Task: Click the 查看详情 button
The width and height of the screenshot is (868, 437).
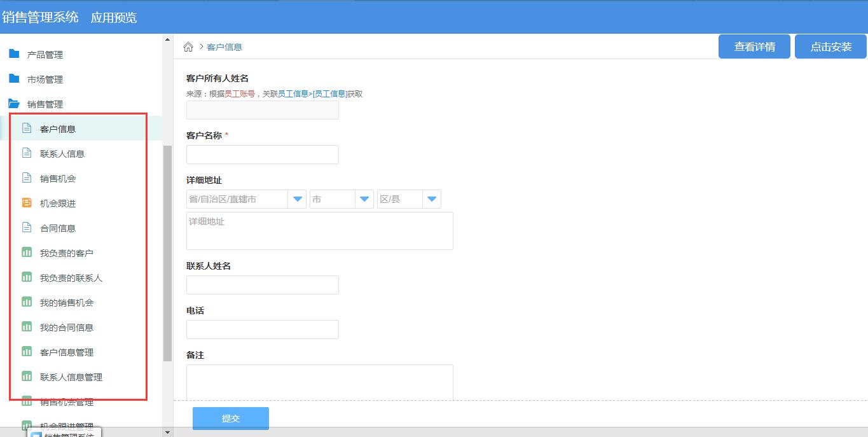Action: pos(754,46)
